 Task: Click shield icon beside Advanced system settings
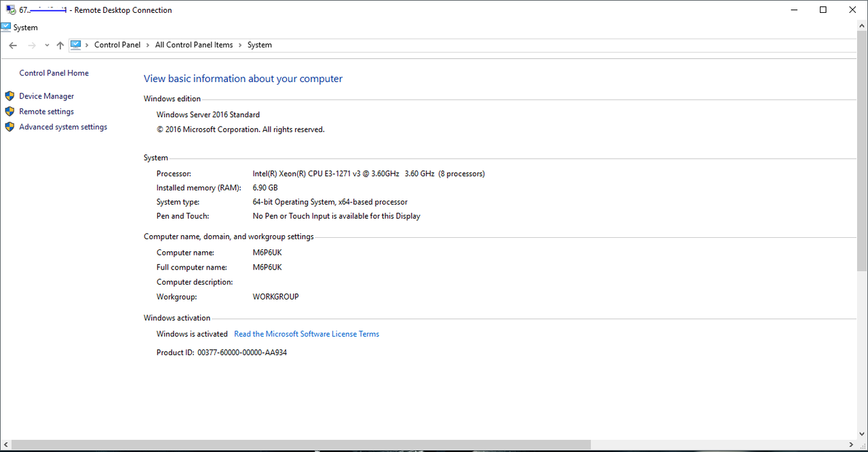coord(9,127)
